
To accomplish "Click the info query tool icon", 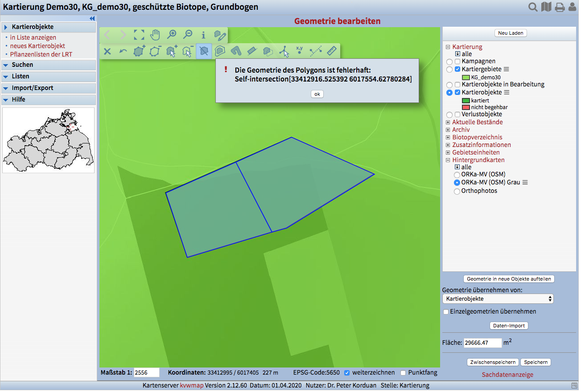I will (x=203, y=35).
